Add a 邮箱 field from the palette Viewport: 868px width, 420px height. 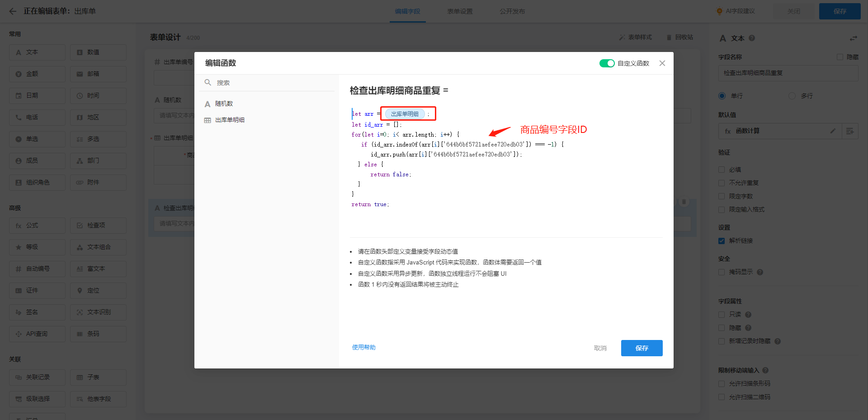[98, 74]
